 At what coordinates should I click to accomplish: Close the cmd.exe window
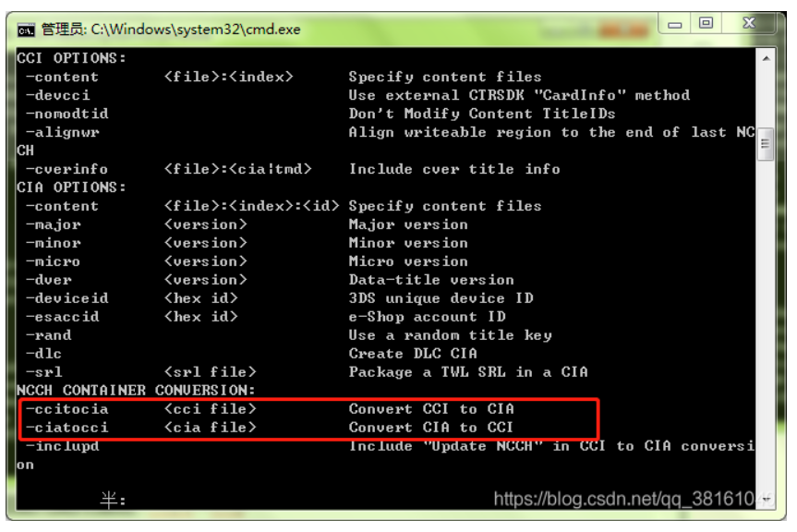(x=749, y=23)
